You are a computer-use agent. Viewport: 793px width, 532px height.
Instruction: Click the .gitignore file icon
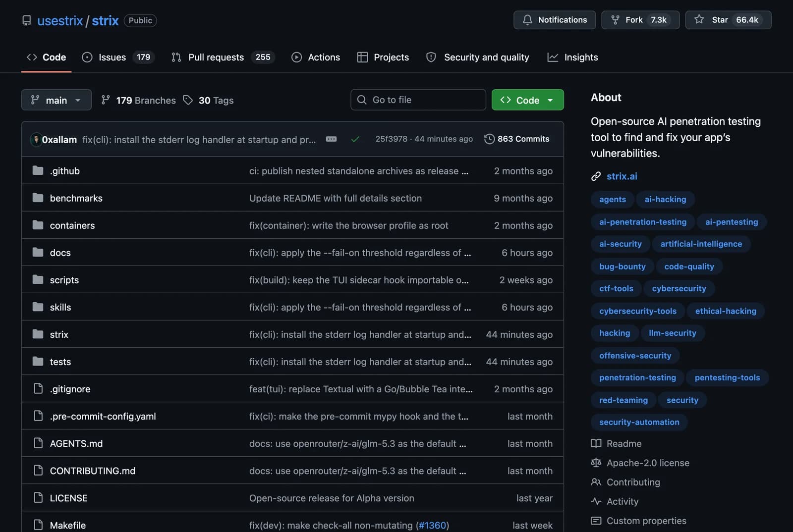coord(38,388)
